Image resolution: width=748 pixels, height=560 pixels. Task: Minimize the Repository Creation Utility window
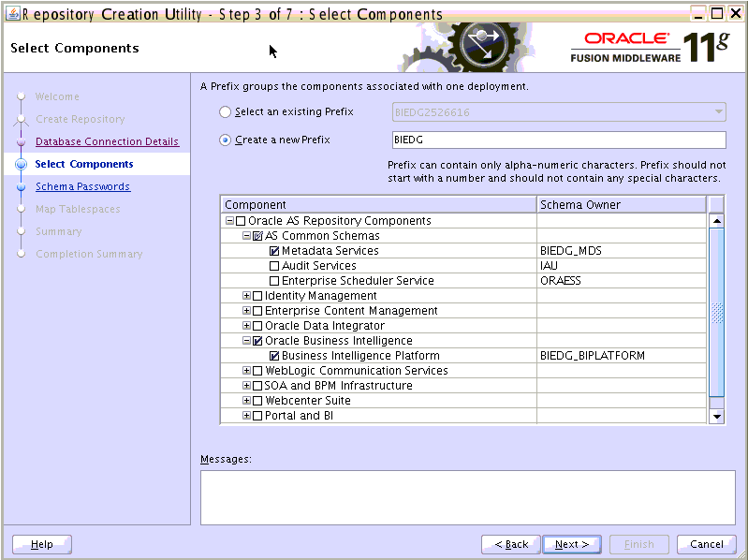pos(699,13)
